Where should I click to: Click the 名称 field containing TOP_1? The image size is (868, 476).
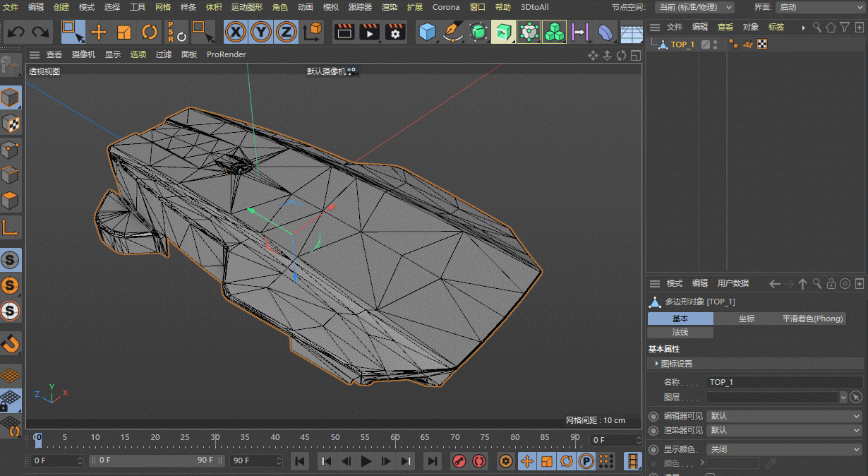785,382
